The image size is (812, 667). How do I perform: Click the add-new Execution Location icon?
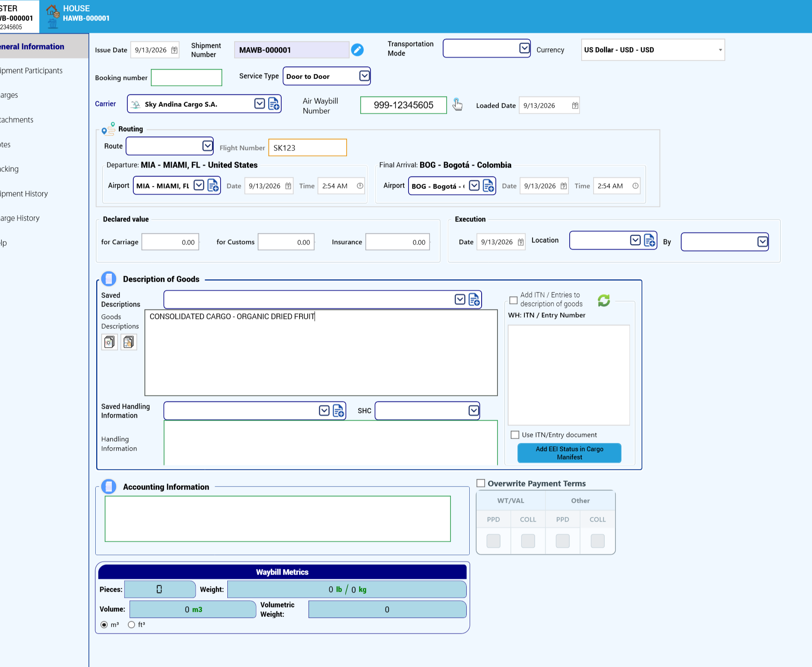pyautogui.click(x=650, y=240)
